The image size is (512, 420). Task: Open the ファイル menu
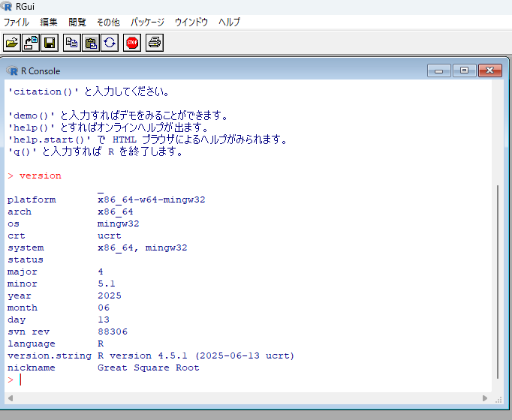pyautogui.click(x=17, y=22)
